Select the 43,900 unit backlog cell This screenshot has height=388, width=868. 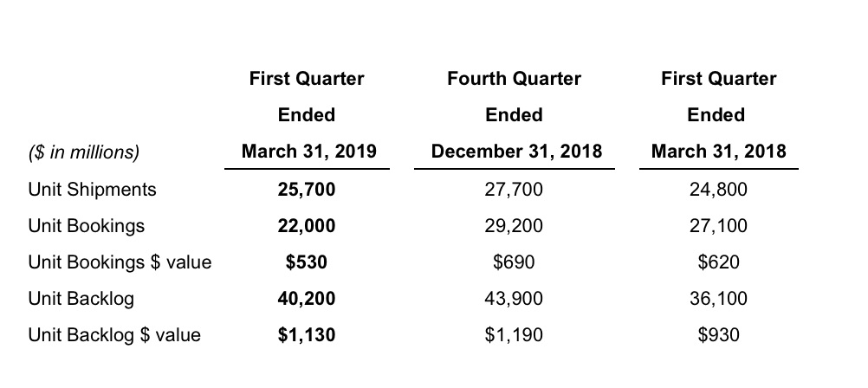(515, 299)
